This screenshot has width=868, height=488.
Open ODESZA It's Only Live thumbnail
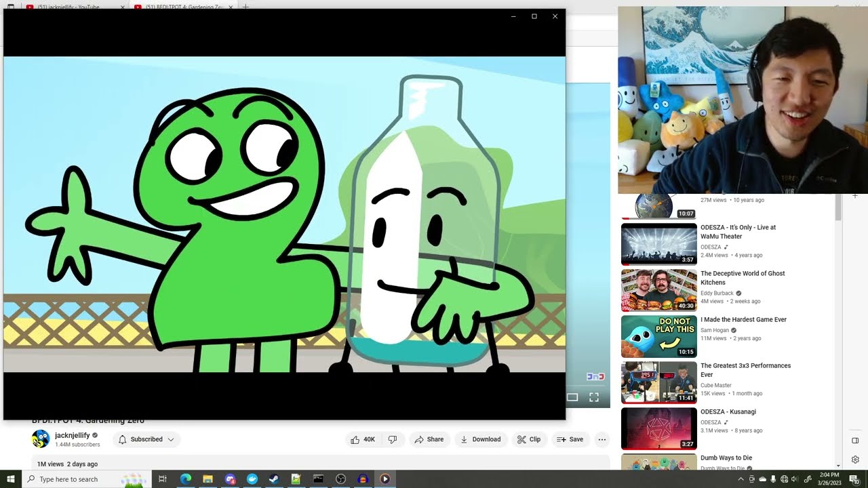(659, 244)
